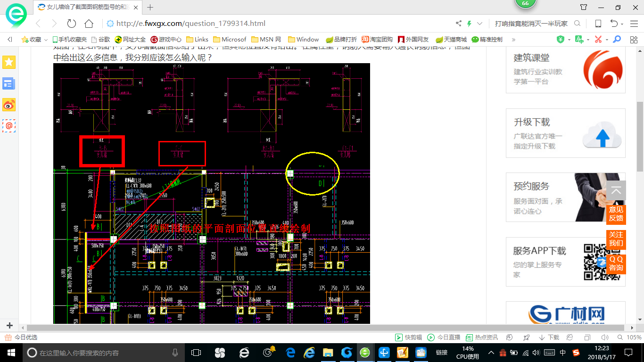Viewport: 644px width, 362px height.
Task: Open the undo arrow dropdown
Action: click(x=622, y=24)
